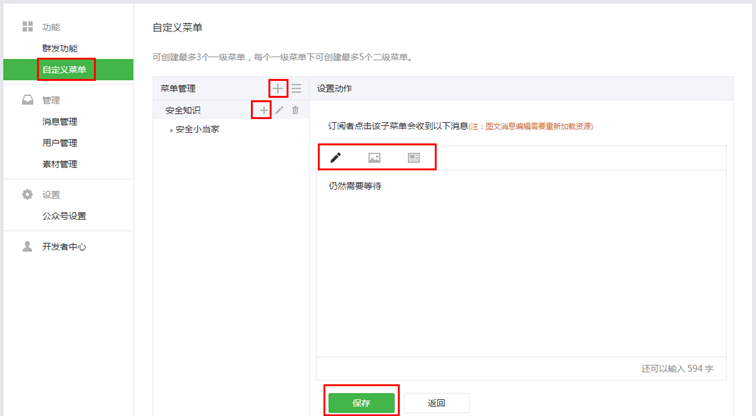Click the 管理 inbox icon
Image resolution: width=756 pixels, height=416 pixels.
(27, 100)
